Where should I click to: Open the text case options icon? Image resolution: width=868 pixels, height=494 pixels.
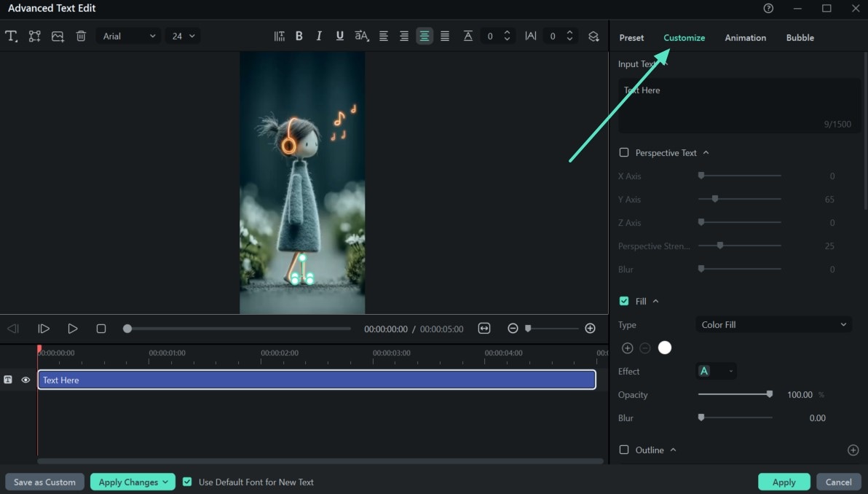(361, 36)
